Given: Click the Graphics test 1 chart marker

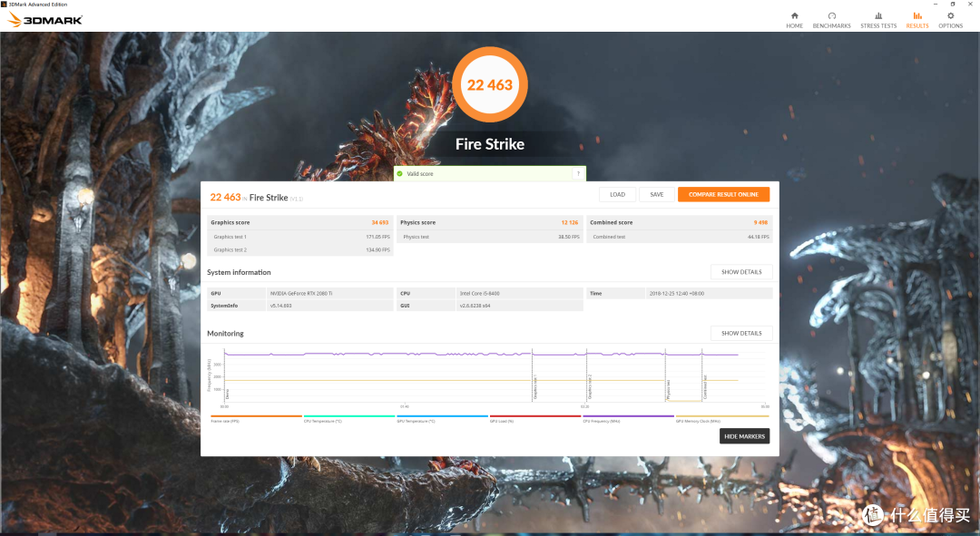Looking at the screenshot, I should 535,387.
